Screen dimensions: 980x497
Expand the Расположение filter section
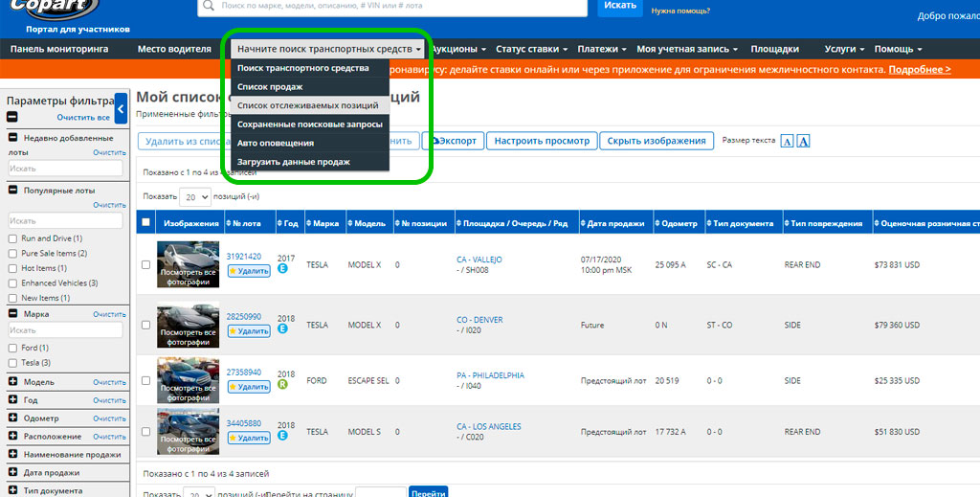point(12,437)
